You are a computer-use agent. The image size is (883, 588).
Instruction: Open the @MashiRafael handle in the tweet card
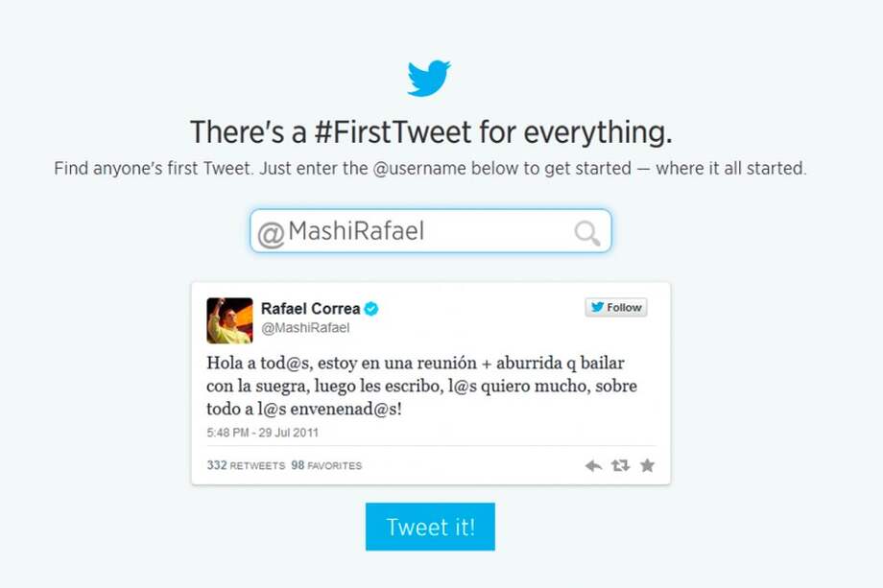click(305, 328)
